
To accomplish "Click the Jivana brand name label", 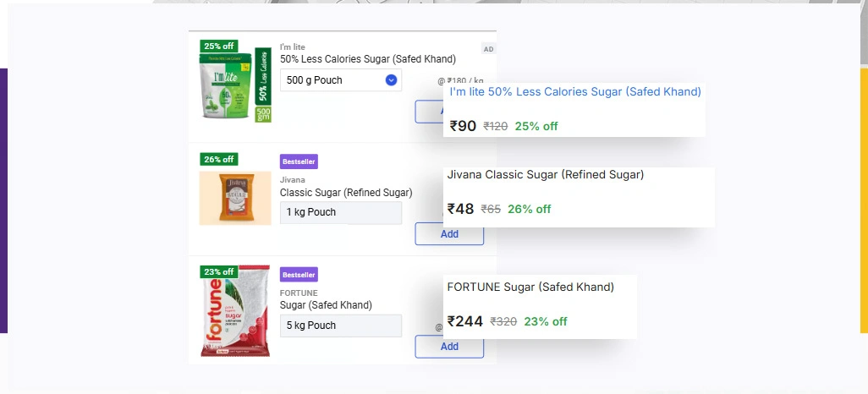I will [x=293, y=180].
